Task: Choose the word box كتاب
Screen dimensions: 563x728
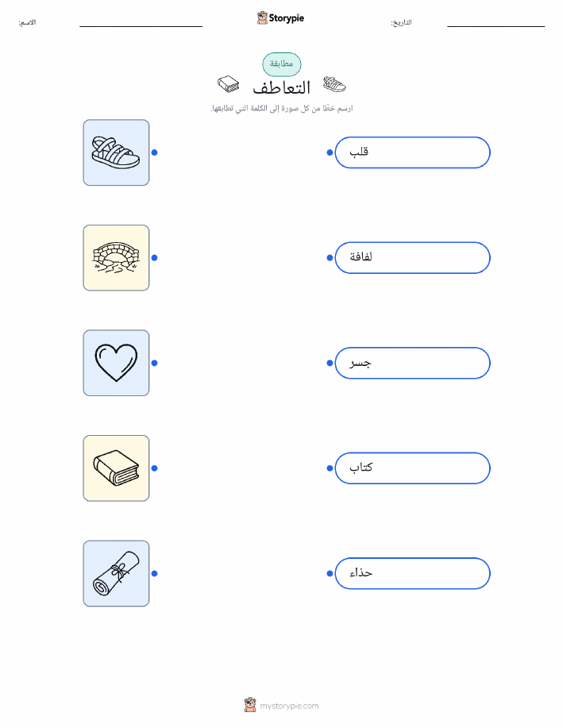Action: click(412, 468)
